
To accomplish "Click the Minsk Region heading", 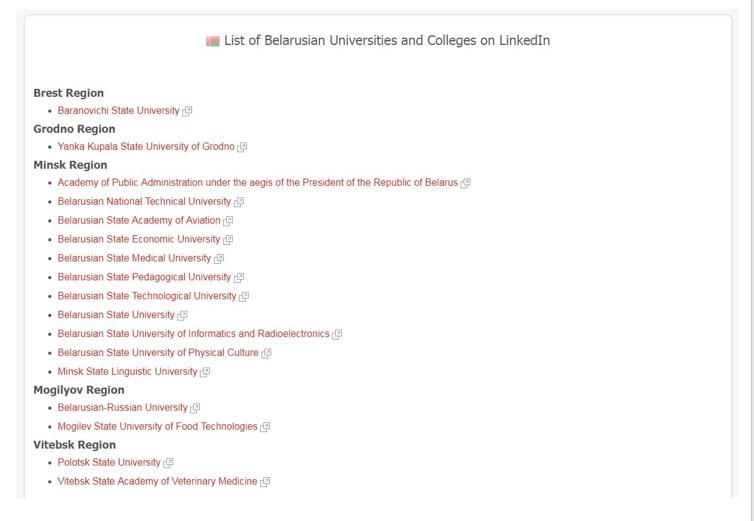I will tap(70, 165).
